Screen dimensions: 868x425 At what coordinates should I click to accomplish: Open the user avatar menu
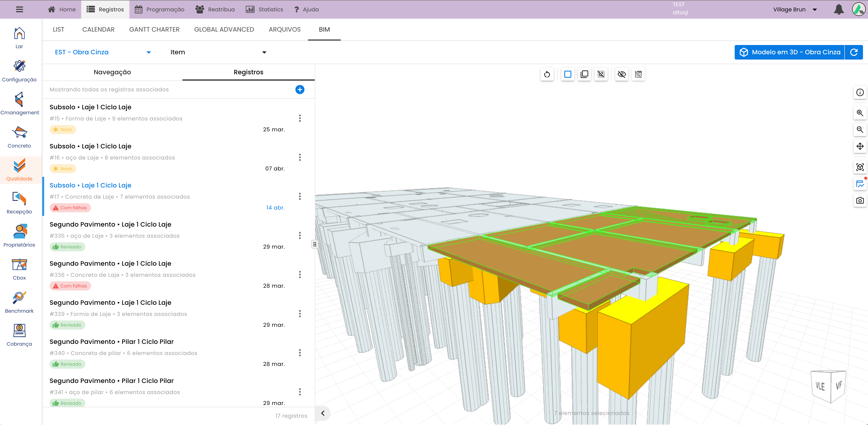(x=858, y=9)
